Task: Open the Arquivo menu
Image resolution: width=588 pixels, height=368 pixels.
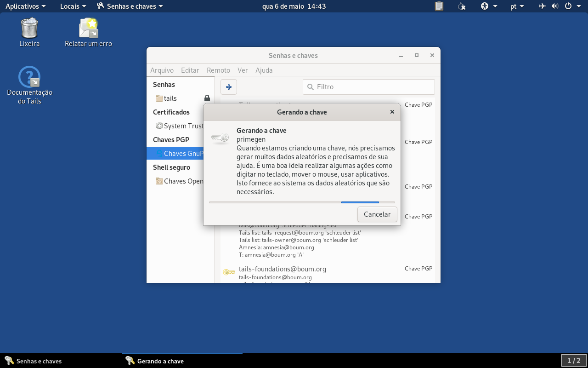Action: [x=162, y=70]
